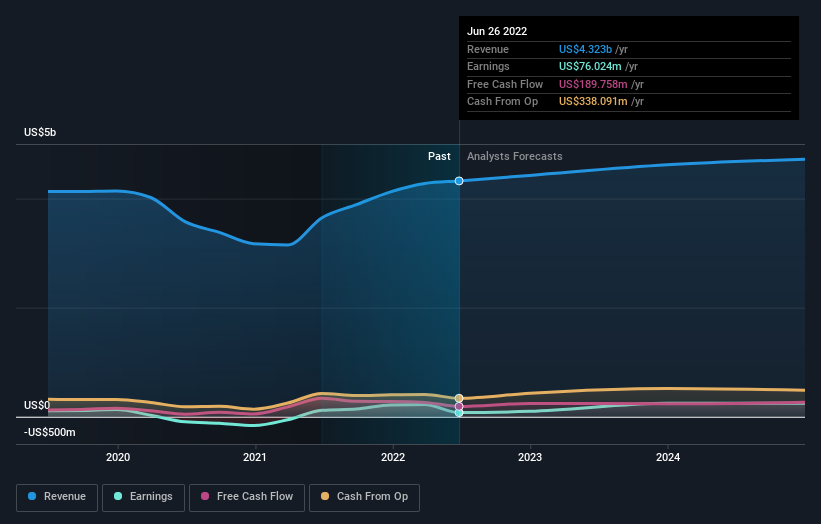Click the 2024 x-axis label
The height and width of the screenshot is (524, 821).
pos(668,458)
